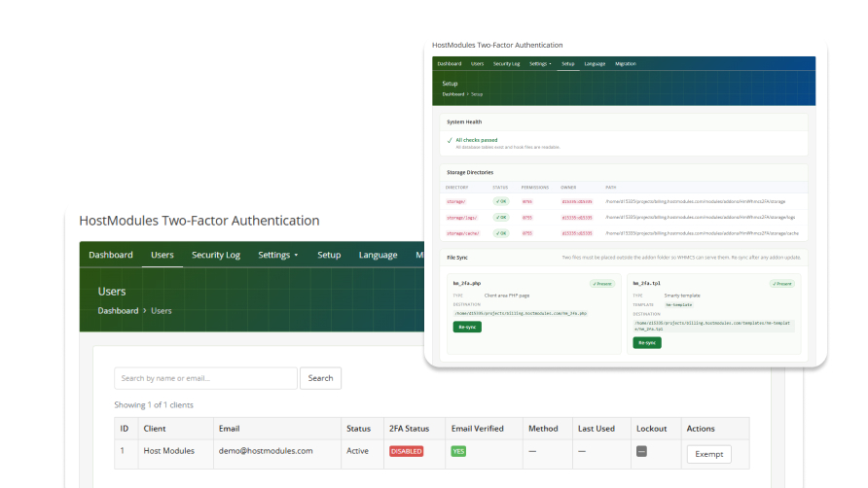
Task: Click the Search button
Action: [x=320, y=378]
